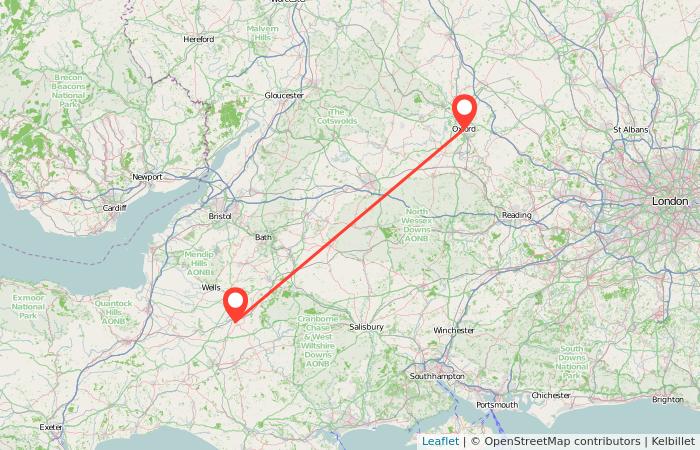Click the Salisbury city label
This screenshot has width=700, height=450.
(366, 327)
